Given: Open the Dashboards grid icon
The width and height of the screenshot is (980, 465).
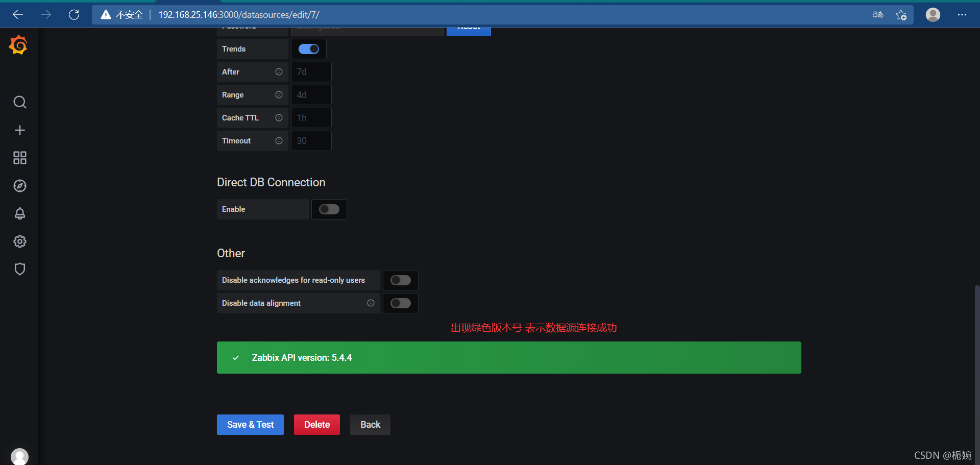Looking at the screenshot, I should point(20,158).
